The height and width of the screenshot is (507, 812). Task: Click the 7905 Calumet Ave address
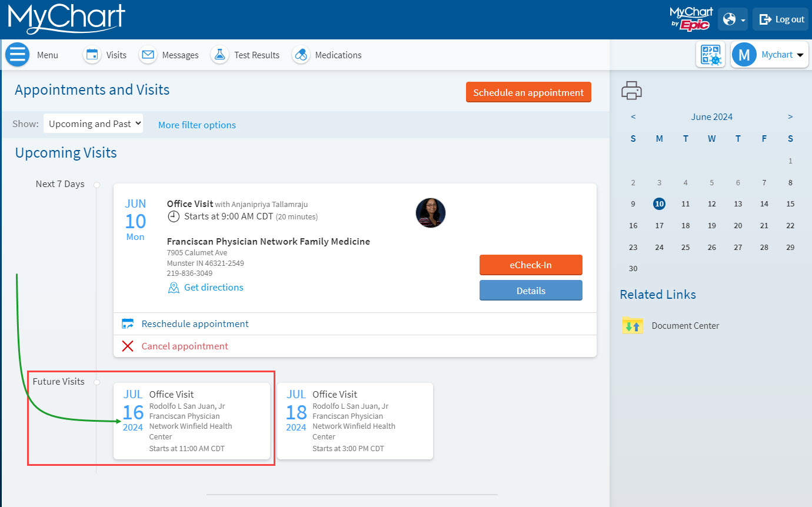197,253
